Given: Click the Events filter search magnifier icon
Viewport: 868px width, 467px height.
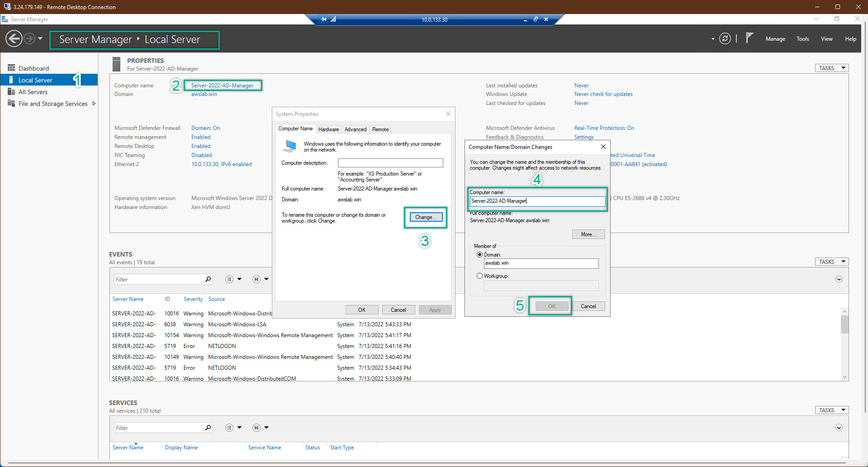Looking at the screenshot, I should tap(208, 279).
